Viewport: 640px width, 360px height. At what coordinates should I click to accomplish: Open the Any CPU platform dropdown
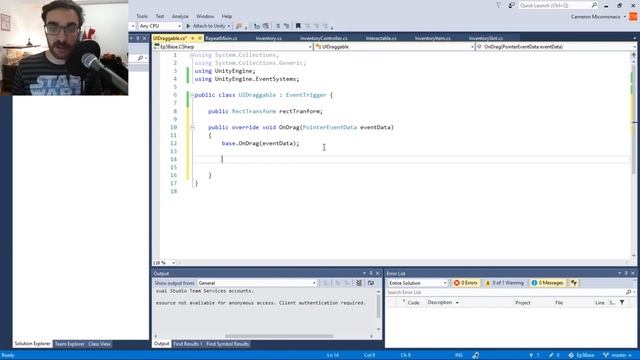160,26
